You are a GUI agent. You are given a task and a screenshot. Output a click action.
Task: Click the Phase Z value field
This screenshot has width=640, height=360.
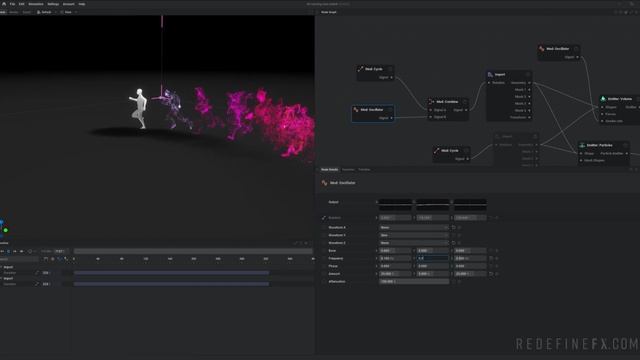[x=470, y=266]
